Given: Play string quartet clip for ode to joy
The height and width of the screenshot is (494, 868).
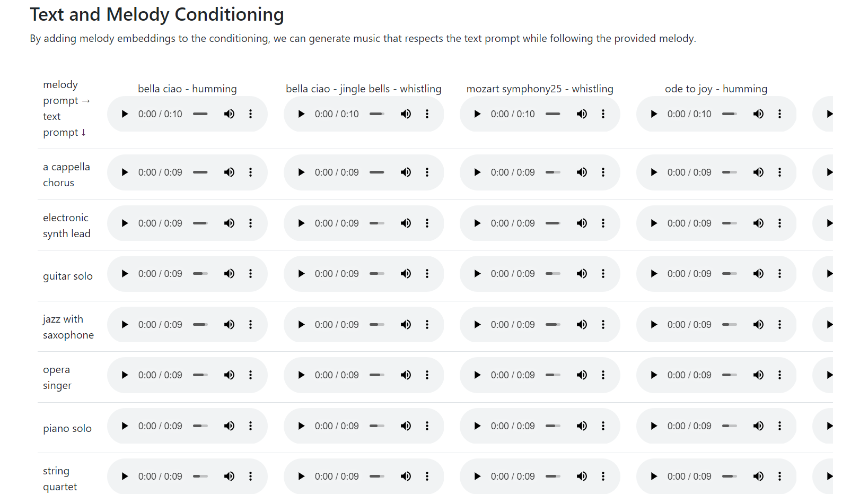Looking at the screenshot, I should coord(654,476).
